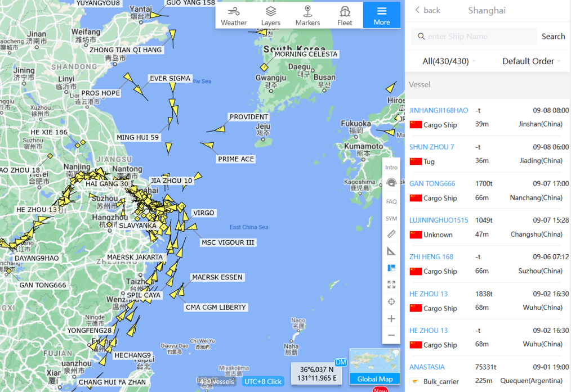Select the VIRGO ship label
571x392 pixels.
click(203, 213)
